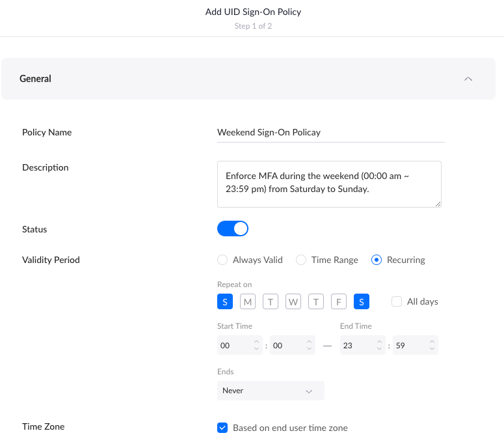Check the All days checkbox

click(397, 301)
